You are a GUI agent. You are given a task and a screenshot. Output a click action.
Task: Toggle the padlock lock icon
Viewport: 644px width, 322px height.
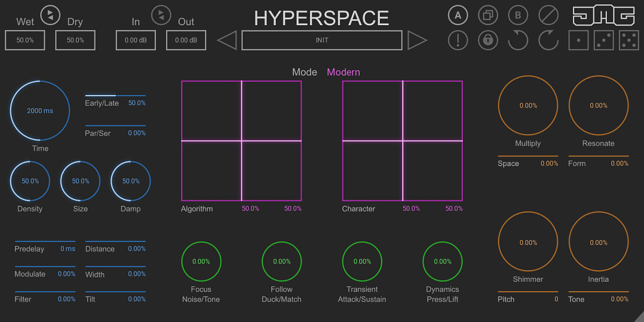pos(488,40)
